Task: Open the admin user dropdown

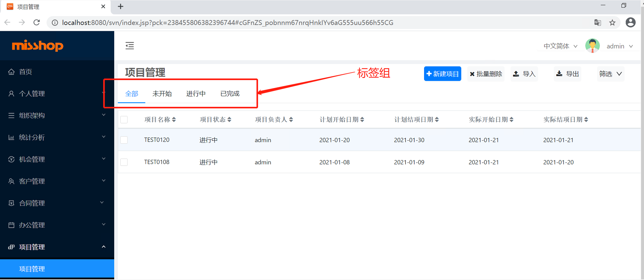Action: click(x=620, y=46)
